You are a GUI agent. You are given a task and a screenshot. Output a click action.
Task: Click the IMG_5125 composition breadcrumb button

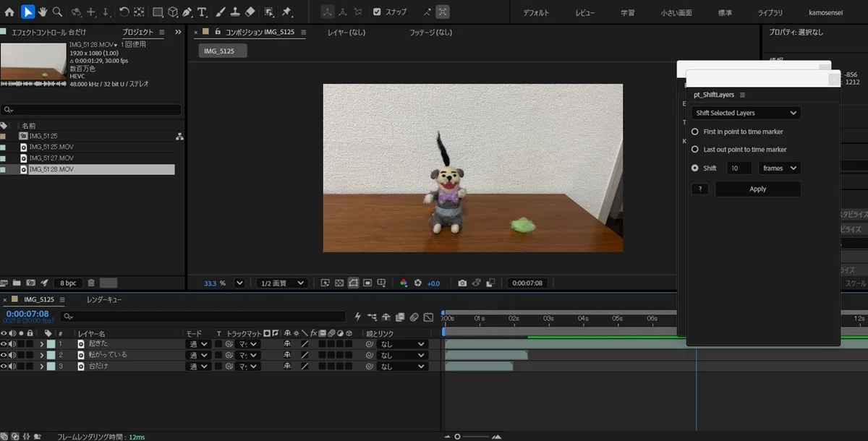pyautogui.click(x=223, y=51)
